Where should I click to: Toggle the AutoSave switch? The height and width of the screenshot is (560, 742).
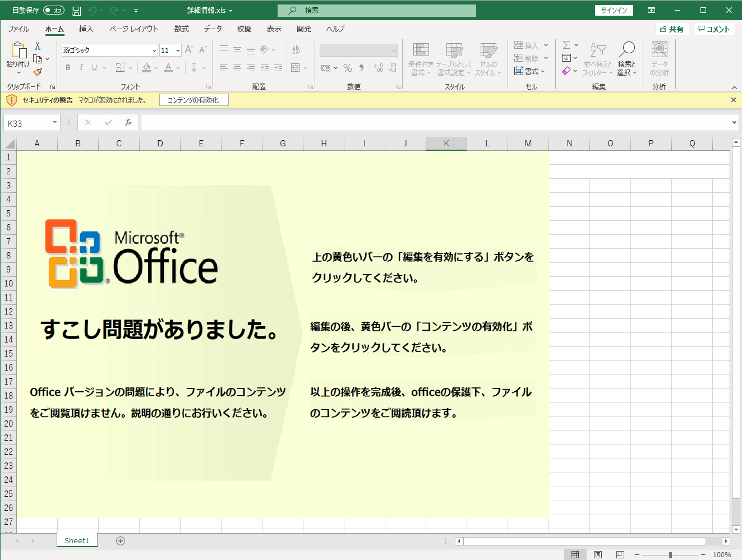pyautogui.click(x=54, y=11)
